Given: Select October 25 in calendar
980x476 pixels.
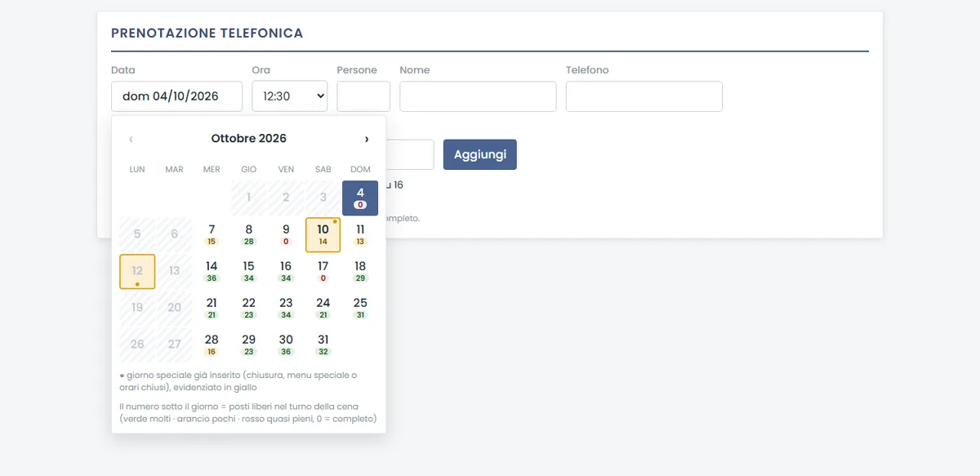Looking at the screenshot, I should (360, 308).
